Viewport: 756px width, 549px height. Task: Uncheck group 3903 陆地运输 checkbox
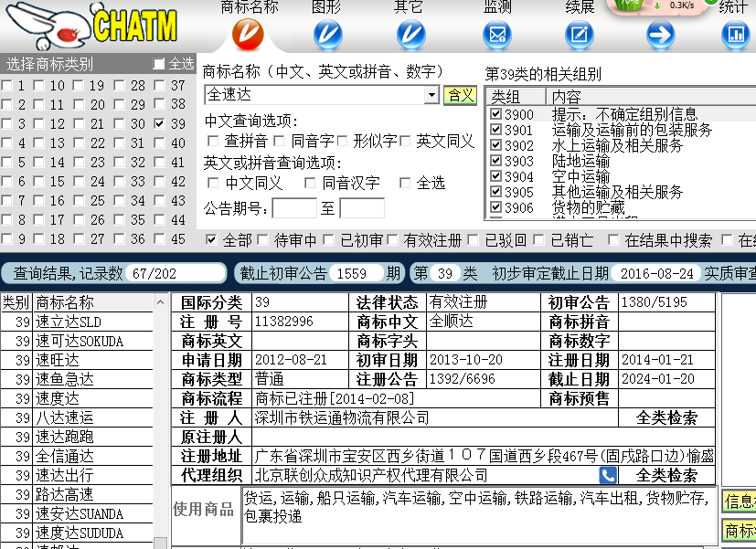click(495, 161)
